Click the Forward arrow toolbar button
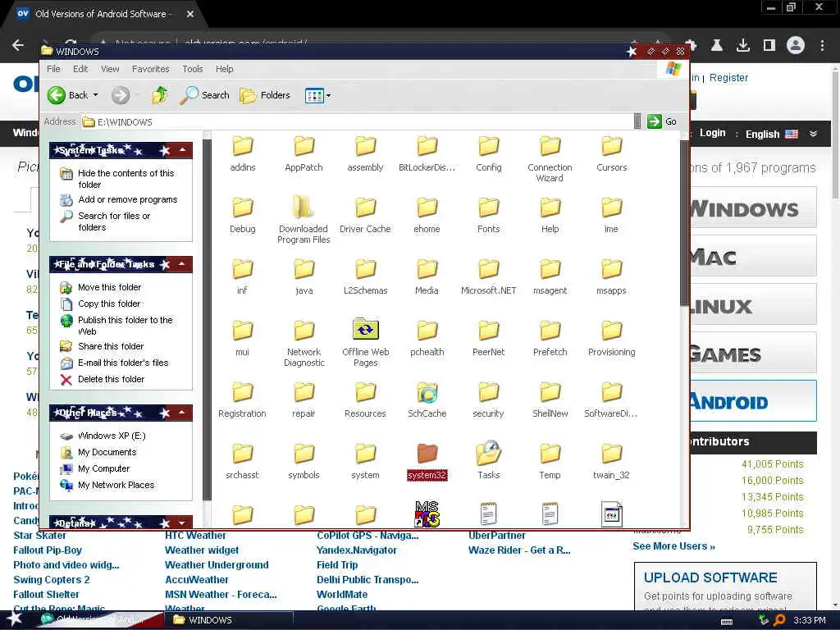Image resolution: width=840 pixels, height=630 pixels. tap(121, 95)
